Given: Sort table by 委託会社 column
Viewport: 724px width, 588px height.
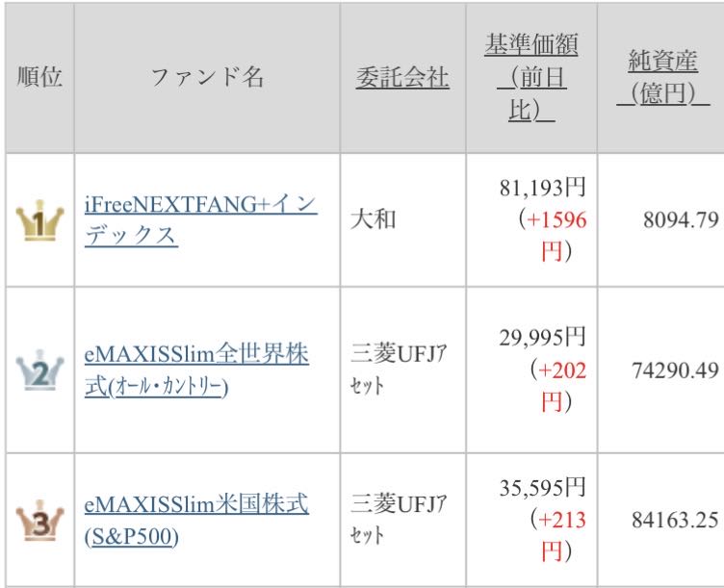Looking at the screenshot, I should click(x=402, y=77).
